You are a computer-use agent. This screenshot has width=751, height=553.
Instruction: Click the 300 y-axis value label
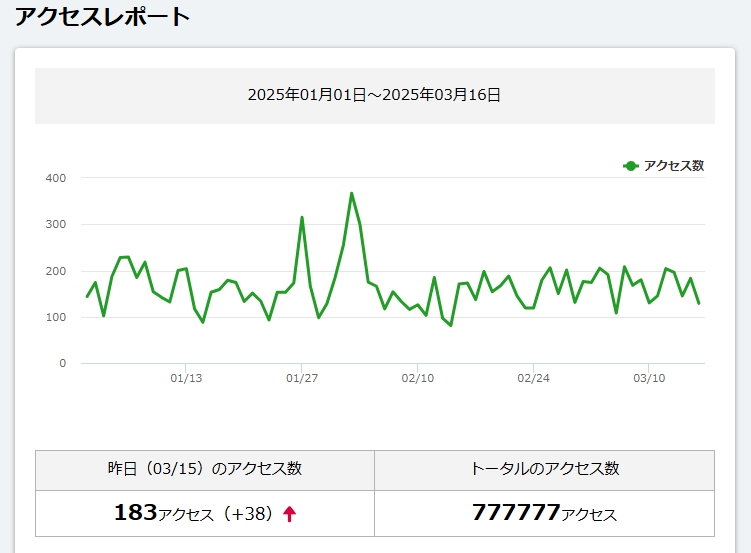(x=55, y=224)
